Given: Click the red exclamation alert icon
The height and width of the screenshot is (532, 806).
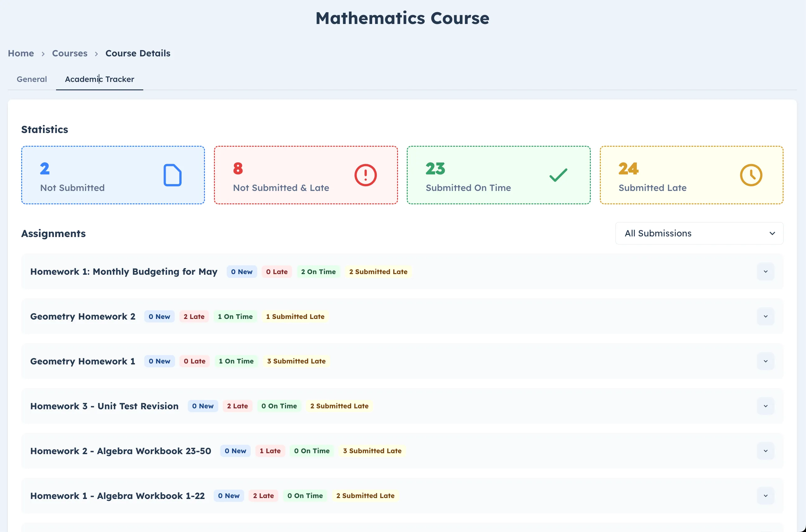Looking at the screenshot, I should pyautogui.click(x=365, y=175).
